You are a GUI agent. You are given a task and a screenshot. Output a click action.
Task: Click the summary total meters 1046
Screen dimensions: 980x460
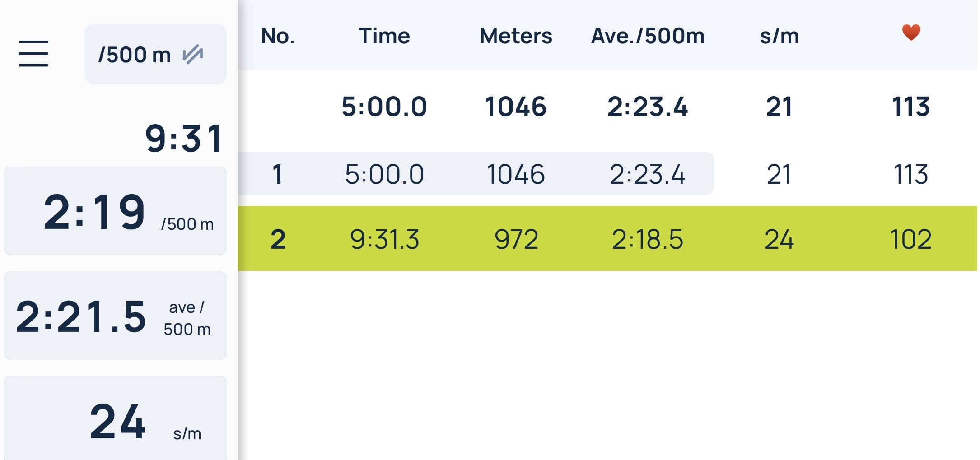[516, 107]
